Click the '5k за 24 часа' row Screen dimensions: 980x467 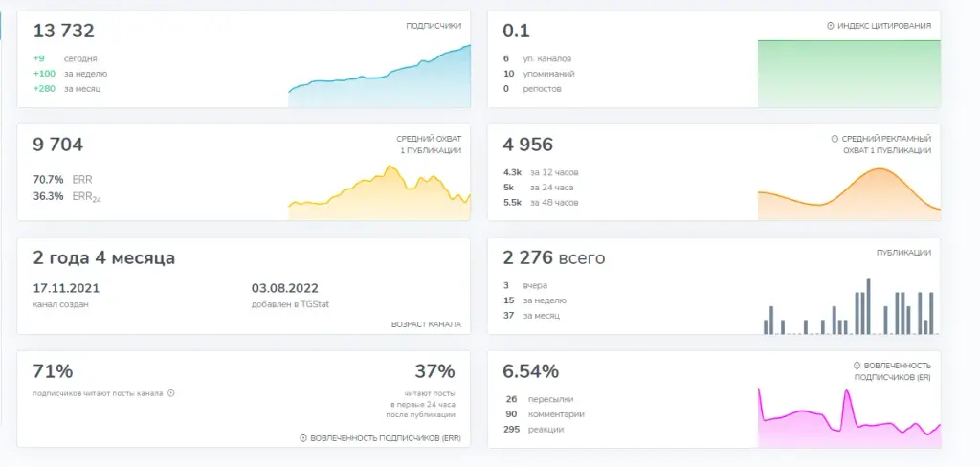pos(538,188)
